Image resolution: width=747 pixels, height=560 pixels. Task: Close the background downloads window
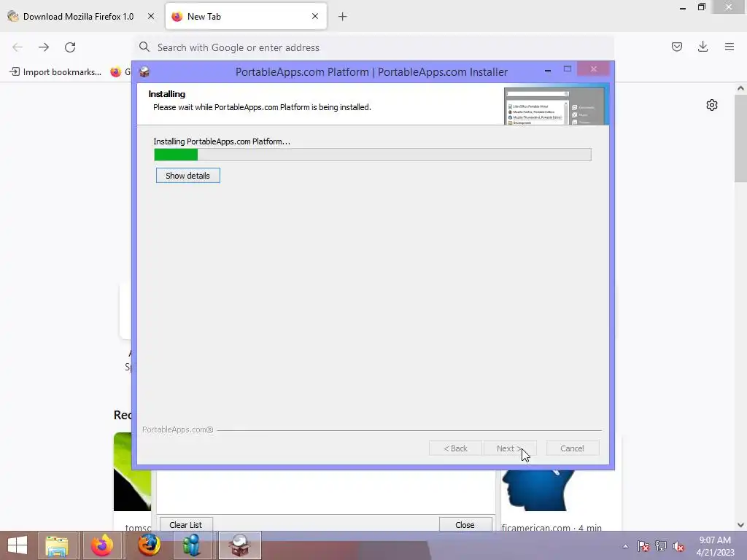pyautogui.click(x=465, y=525)
